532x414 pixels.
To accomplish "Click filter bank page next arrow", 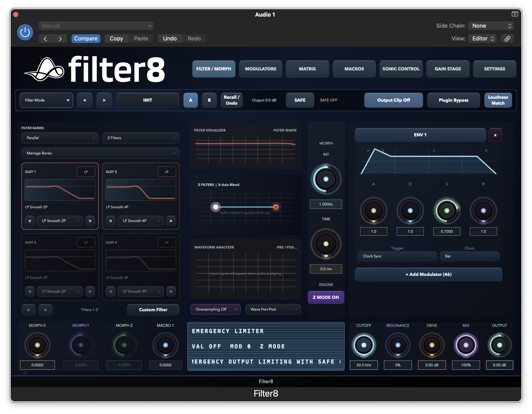I will [45, 310].
